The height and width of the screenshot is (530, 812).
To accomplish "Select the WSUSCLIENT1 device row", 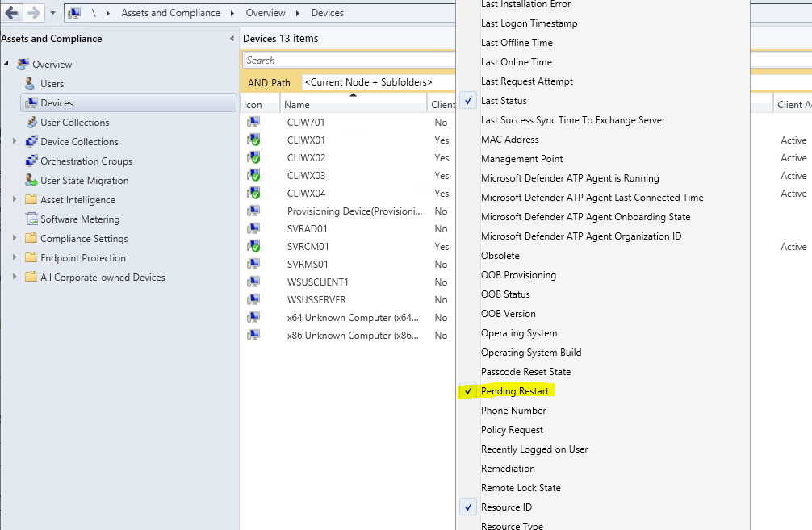I will [x=348, y=282].
